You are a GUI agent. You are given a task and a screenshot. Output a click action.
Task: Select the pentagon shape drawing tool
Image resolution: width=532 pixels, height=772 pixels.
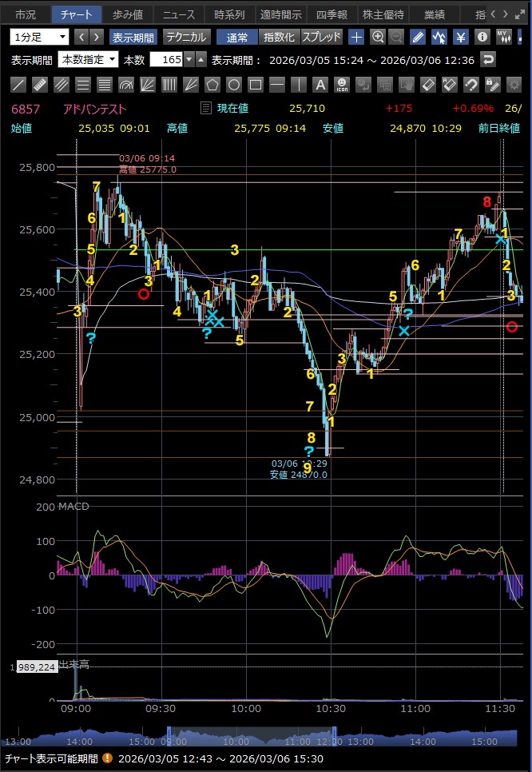(x=212, y=85)
